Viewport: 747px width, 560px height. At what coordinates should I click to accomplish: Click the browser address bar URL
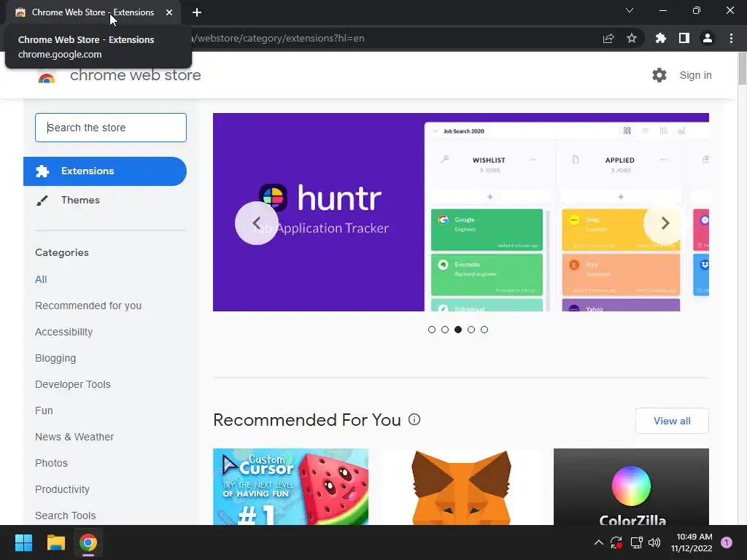[278, 38]
